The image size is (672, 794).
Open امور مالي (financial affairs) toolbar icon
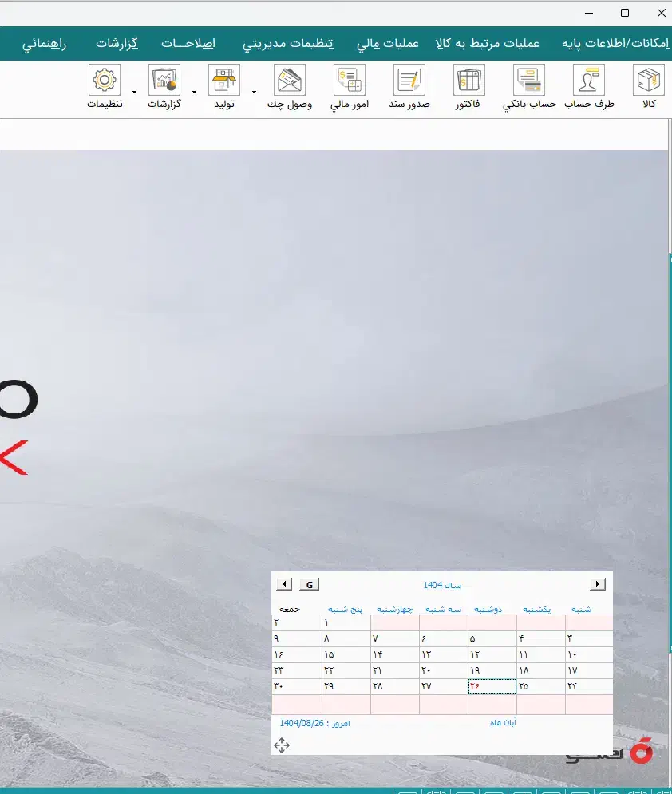click(x=350, y=81)
